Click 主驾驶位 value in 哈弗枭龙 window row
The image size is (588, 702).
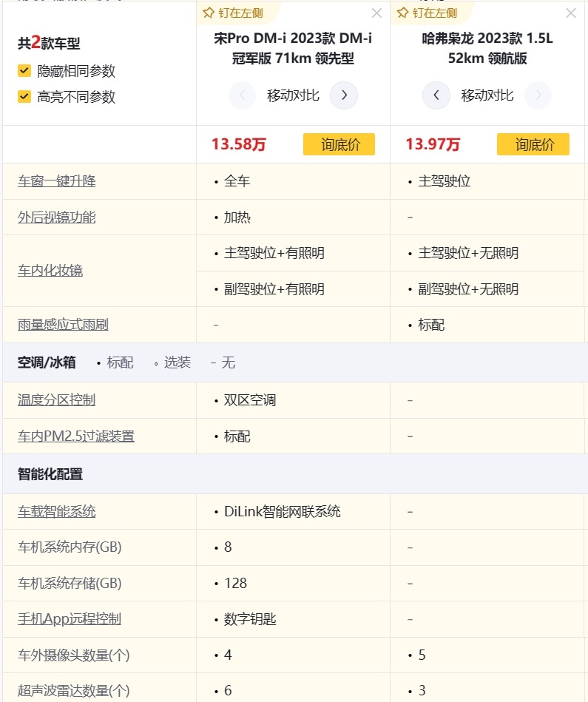(444, 181)
